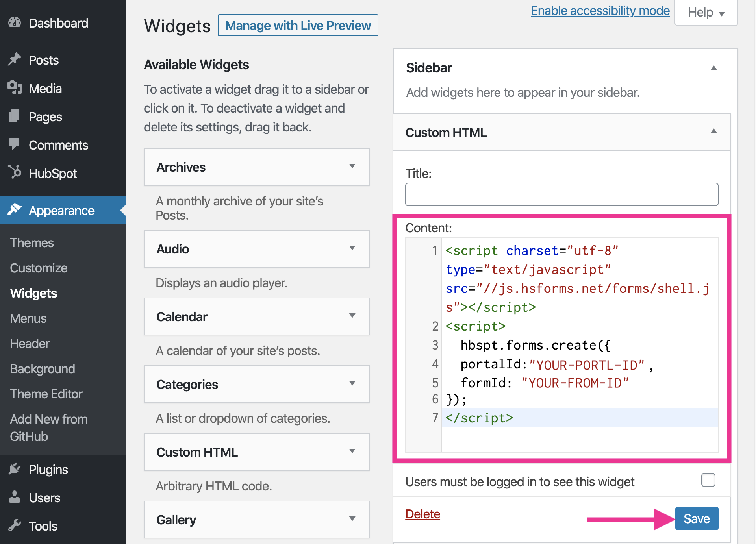Click the hbspt.forms.create line in editor

535,345
